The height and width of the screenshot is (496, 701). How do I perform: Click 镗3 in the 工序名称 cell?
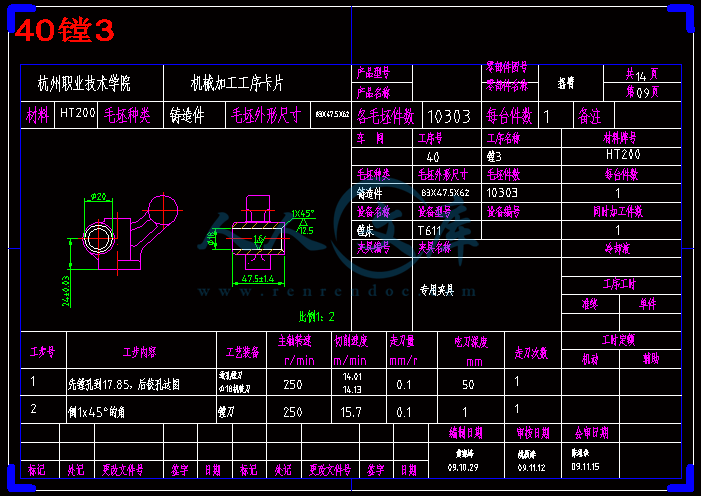[494, 157]
